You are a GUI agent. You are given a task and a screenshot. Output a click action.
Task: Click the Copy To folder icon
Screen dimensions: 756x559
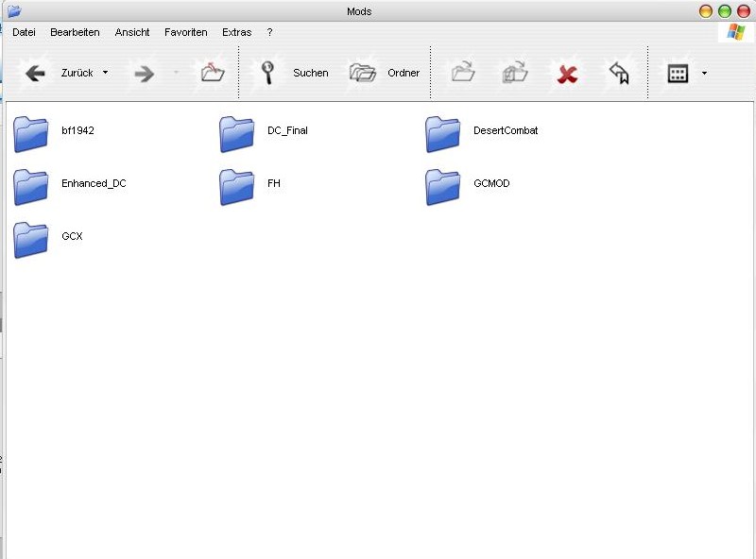(515, 73)
